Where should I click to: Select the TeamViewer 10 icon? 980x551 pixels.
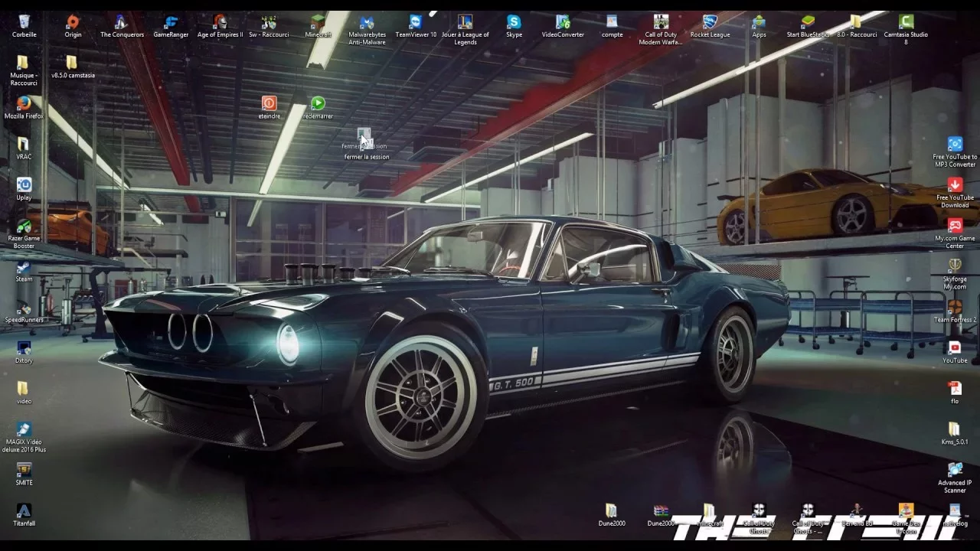(x=416, y=22)
